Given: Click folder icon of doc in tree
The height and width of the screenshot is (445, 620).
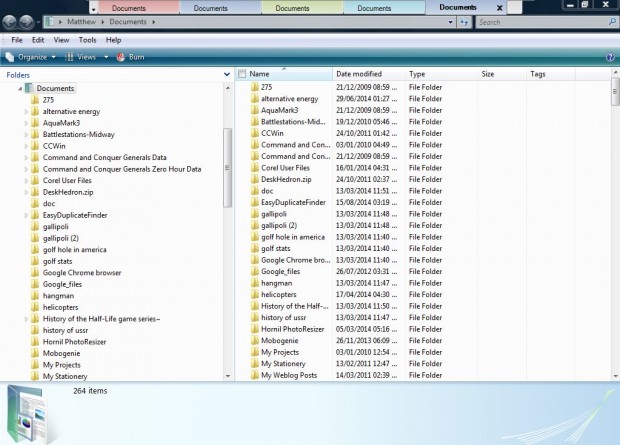Looking at the screenshot, I should click(x=35, y=203).
